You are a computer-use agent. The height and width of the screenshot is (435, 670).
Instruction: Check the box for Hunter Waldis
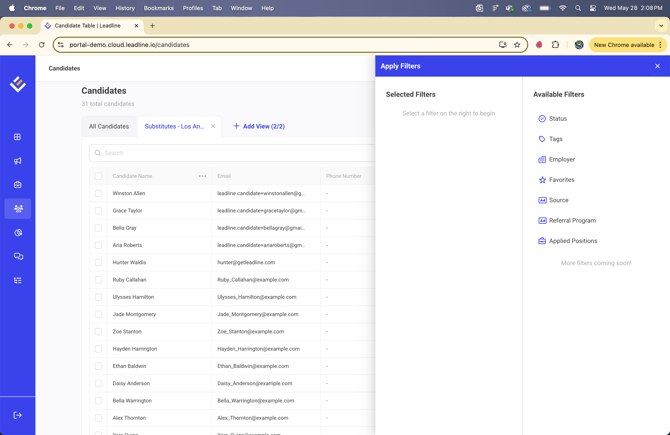pyautogui.click(x=98, y=262)
